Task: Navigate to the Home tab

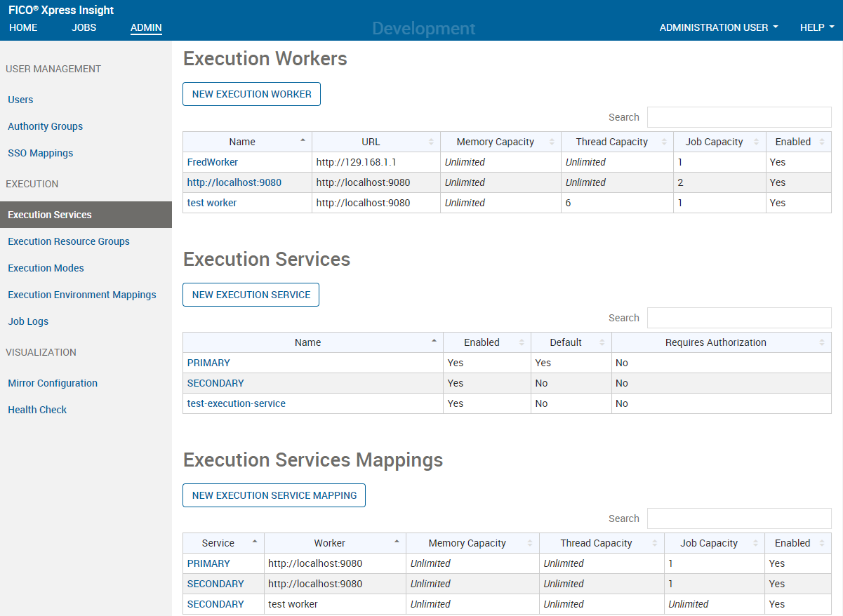Action: (x=23, y=27)
